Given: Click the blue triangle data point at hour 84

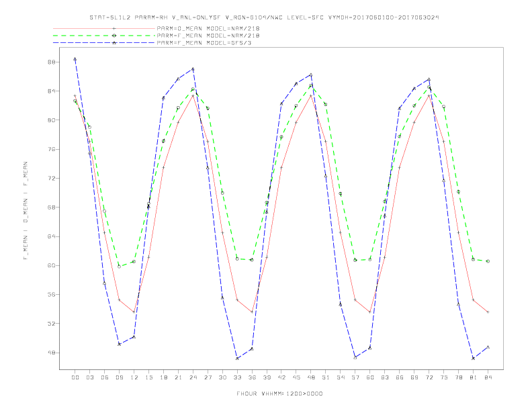Looking at the screenshot, I should tap(488, 347).
